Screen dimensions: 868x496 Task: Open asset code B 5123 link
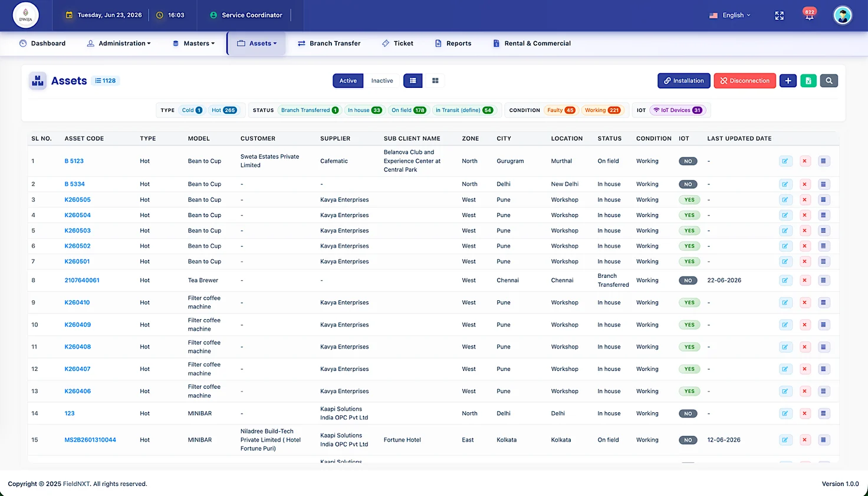74,161
